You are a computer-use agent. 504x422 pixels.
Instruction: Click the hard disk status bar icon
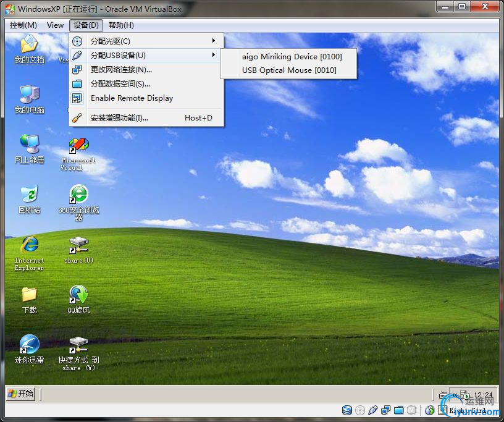pyautogui.click(x=347, y=410)
